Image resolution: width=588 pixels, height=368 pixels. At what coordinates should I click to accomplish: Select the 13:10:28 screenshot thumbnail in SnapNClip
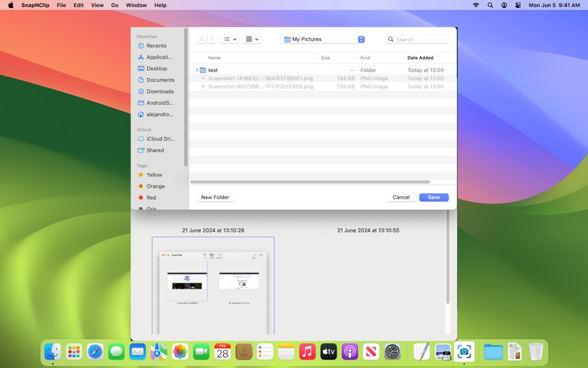[x=213, y=286]
